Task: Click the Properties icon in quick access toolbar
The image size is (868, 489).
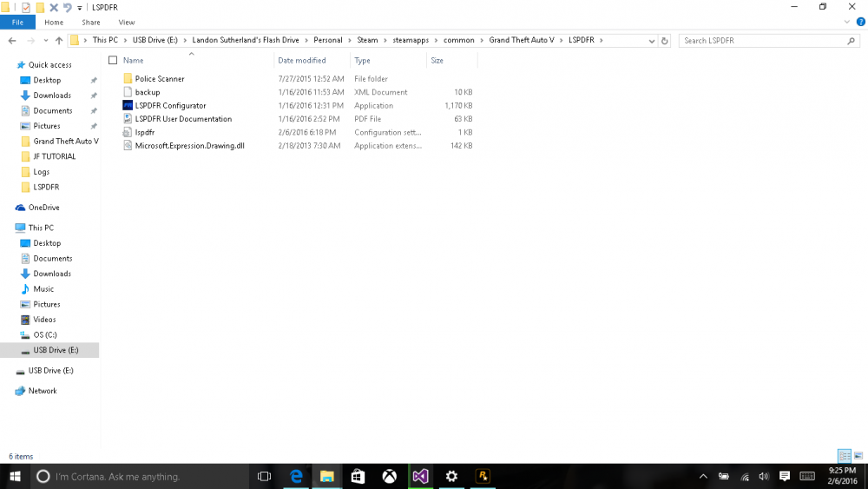Action: (x=26, y=8)
